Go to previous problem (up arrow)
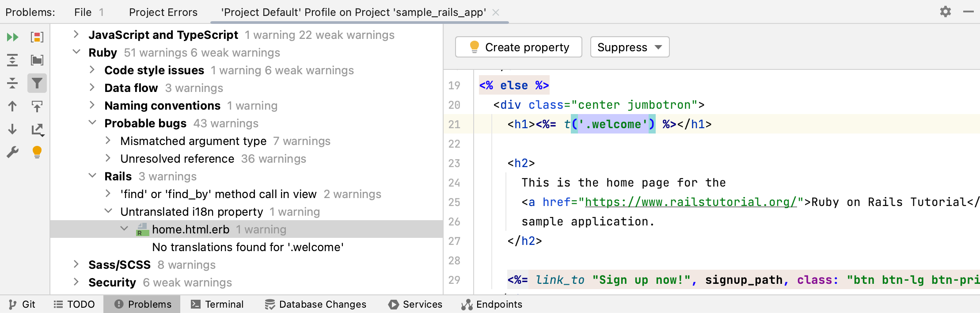 click(12, 106)
